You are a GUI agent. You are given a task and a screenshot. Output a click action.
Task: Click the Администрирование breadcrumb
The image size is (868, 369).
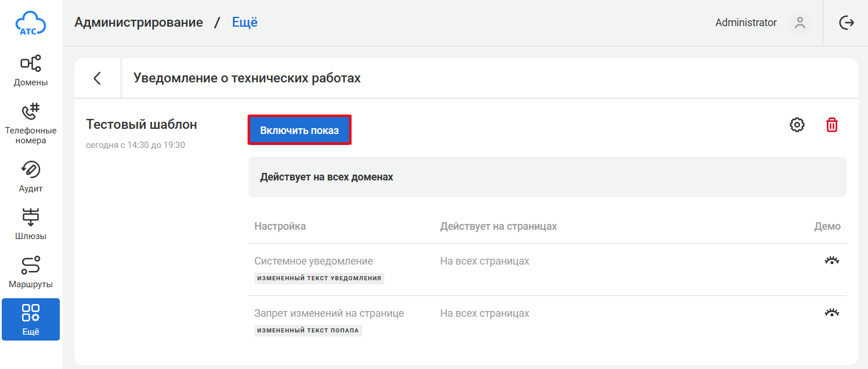[139, 23]
